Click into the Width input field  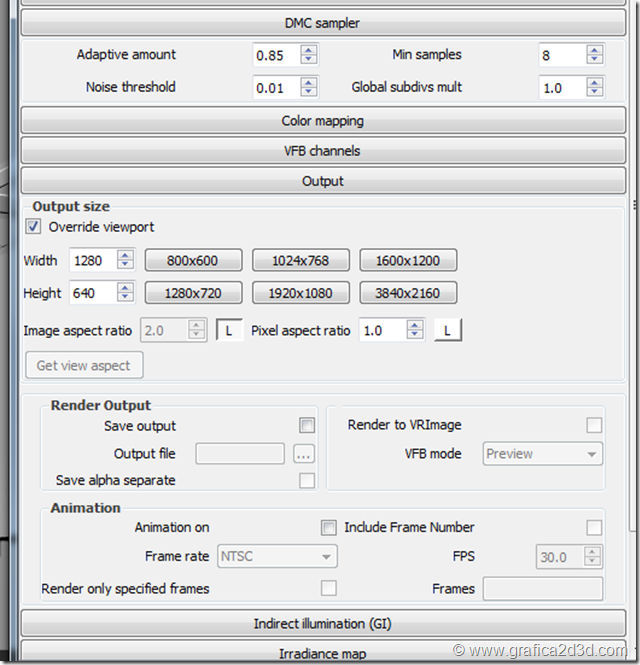tap(92, 261)
